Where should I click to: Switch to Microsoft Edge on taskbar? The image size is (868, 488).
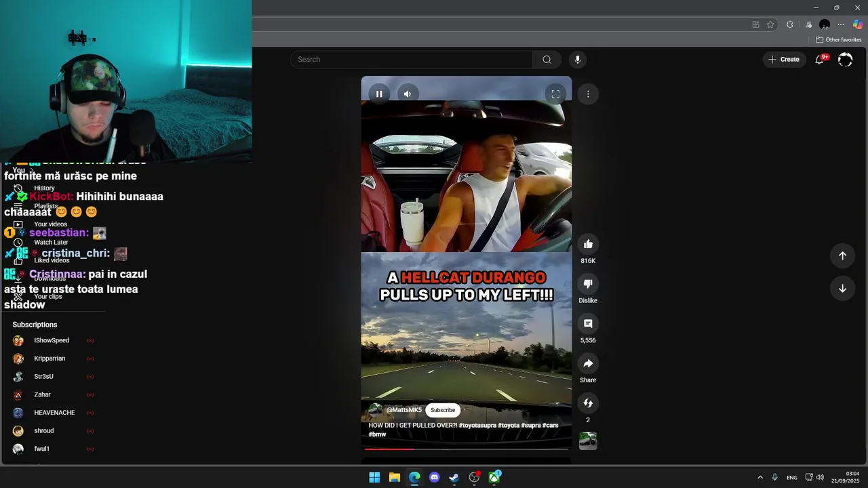point(414,477)
